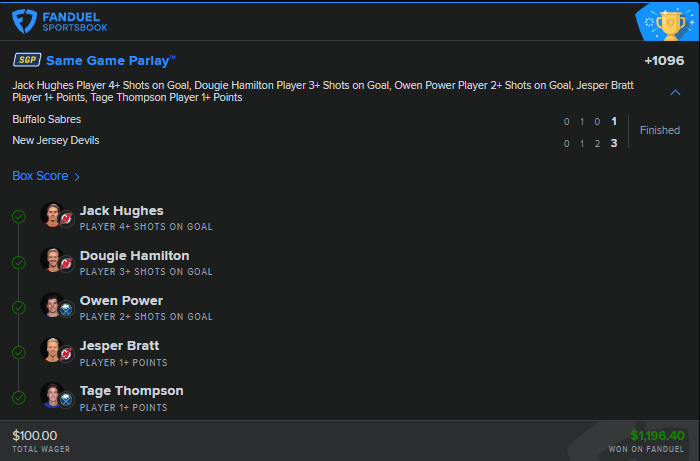This screenshot has height=461, width=700.
Task: Click Player 4+ Shots on Goal under Jack Hughes
Action: 146,227
